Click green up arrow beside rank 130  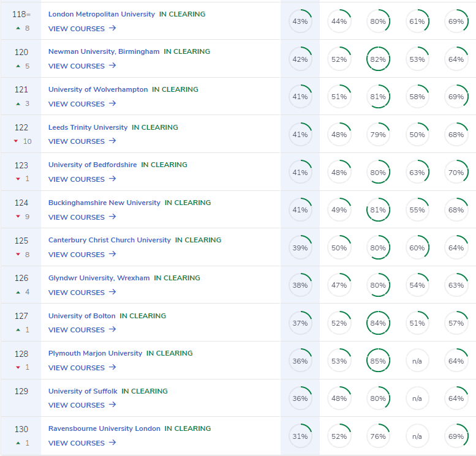point(18,443)
